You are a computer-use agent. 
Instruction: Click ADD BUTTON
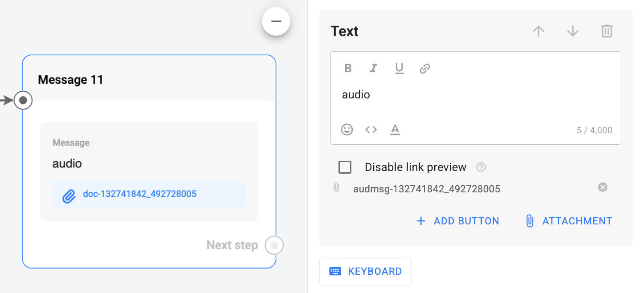coord(458,221)
